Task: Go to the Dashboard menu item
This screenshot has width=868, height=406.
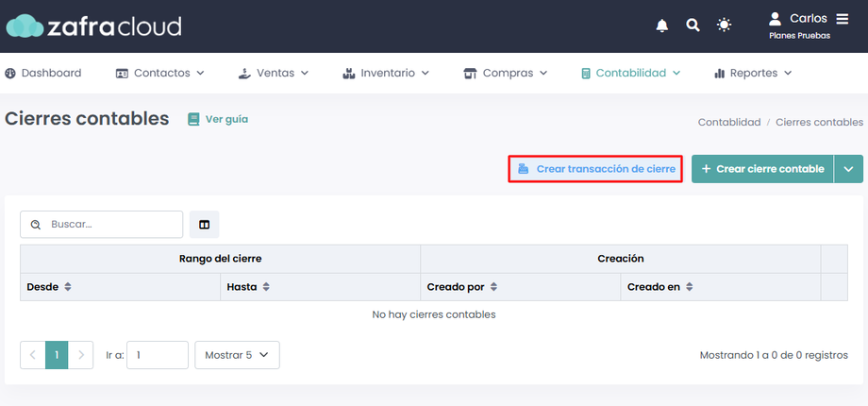Action: click(x=42, y=73)
